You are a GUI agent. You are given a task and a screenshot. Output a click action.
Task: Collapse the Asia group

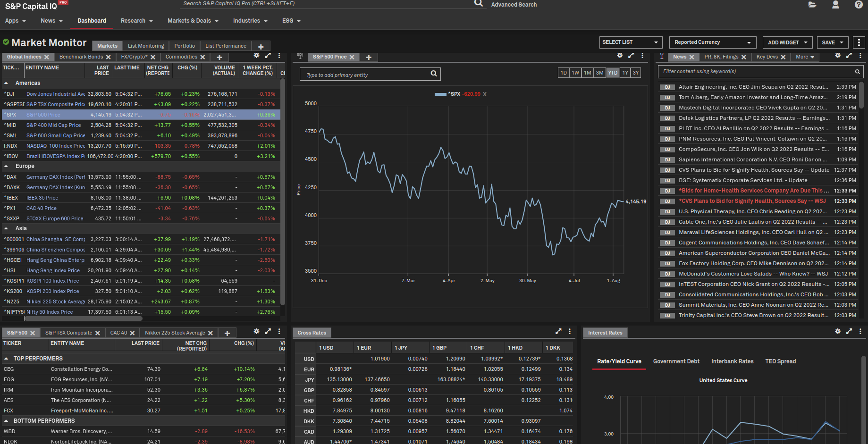click(x=6, y=228)
